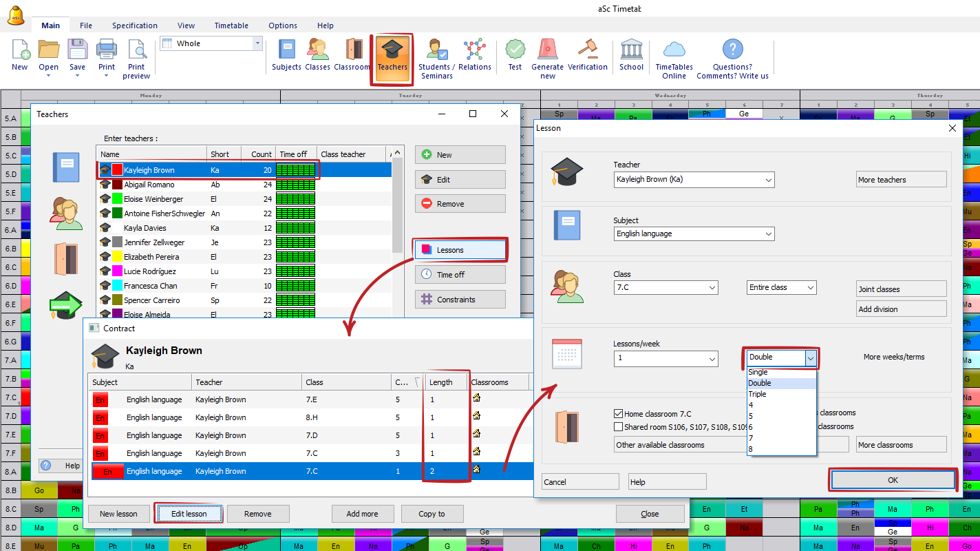The width and height of the screenshot is (980, 551).
Task: Expand the Lessons/week count dropdown
Action: coord(712,359)
